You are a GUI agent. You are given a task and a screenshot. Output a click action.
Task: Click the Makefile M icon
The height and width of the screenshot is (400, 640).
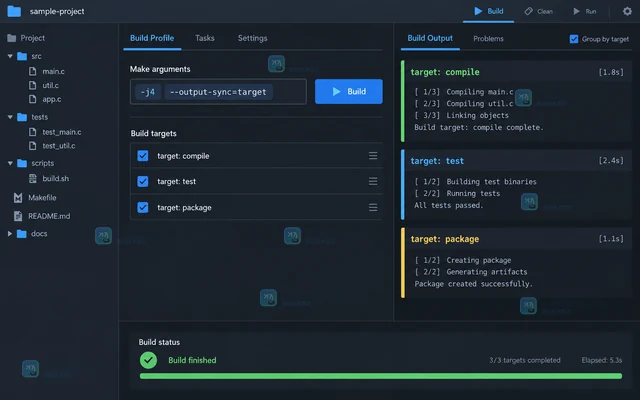click(18, 198)
